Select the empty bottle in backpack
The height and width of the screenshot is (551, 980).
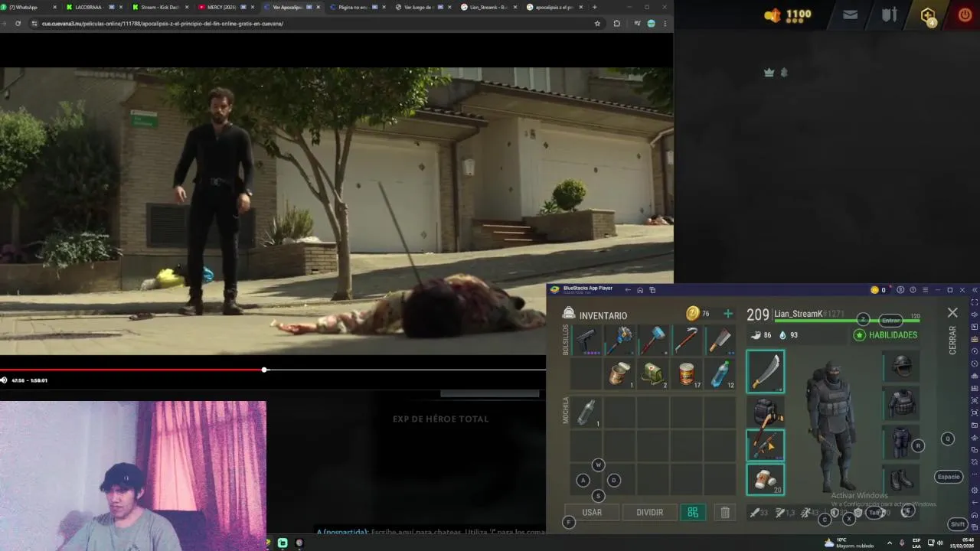point(586,412)
